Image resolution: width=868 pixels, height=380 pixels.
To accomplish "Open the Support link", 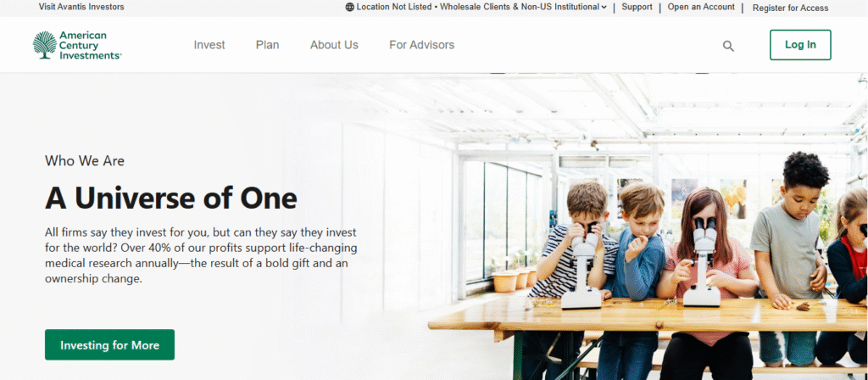I will point(637,7).
